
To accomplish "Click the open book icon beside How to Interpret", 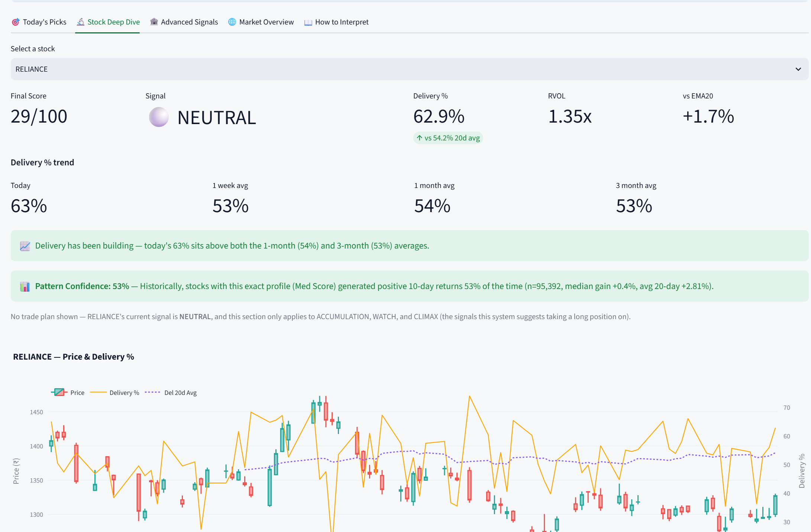I will (x=308, y=22).
